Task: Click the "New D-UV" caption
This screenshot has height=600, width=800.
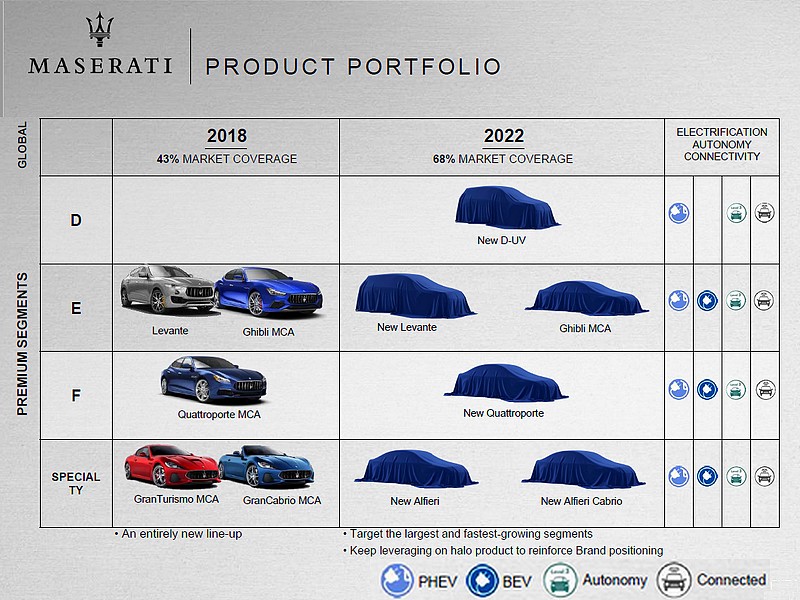Action: [x=501, y=240]
